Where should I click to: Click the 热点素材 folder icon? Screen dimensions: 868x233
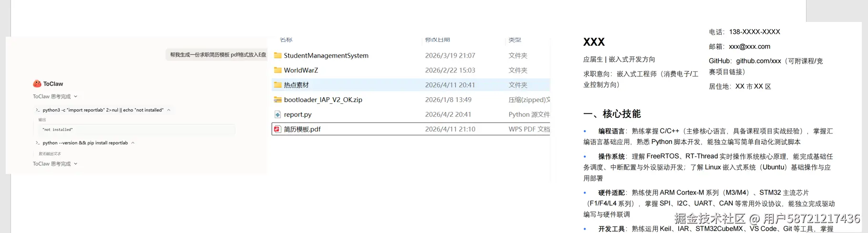278,85
